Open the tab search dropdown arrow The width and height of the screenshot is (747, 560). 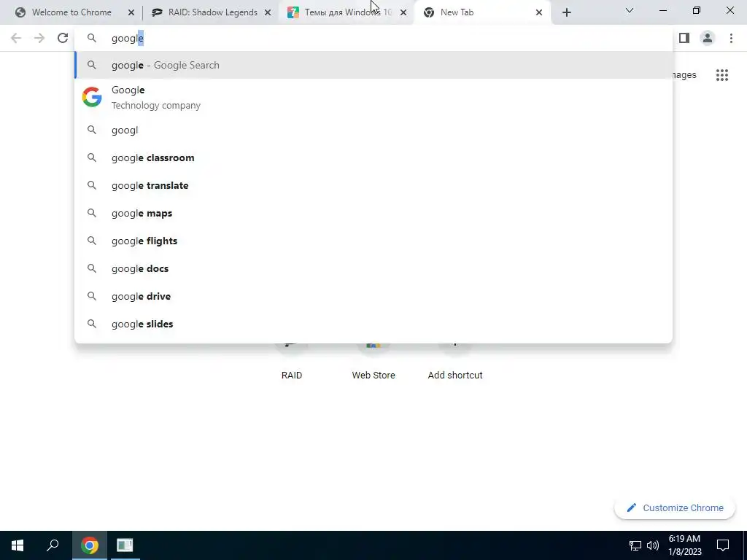click(x=630, y=10)
